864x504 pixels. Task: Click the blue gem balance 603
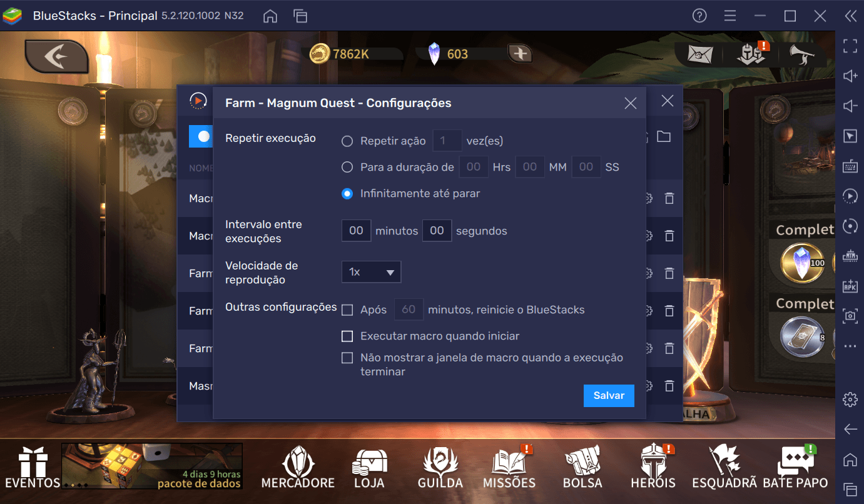click(x=447, y=54)
